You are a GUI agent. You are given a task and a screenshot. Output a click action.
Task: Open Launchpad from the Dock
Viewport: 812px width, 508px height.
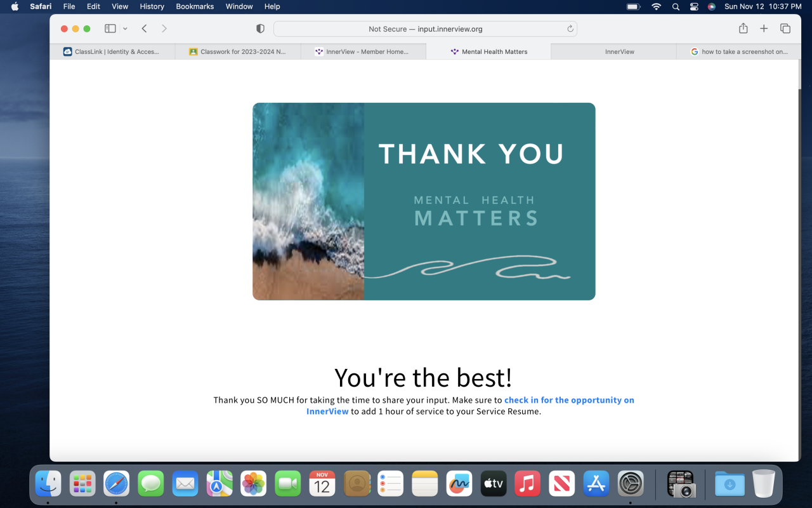point(82,484)
